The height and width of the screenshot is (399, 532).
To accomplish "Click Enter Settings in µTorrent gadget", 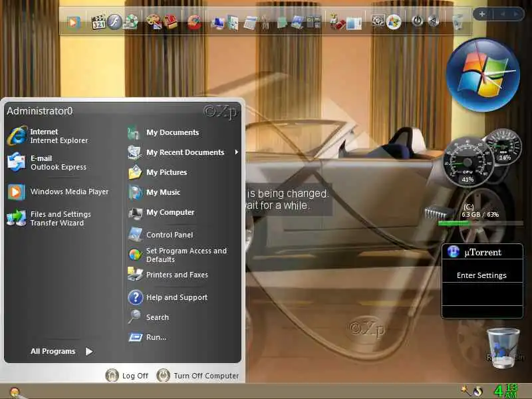I will coord(481,275).
